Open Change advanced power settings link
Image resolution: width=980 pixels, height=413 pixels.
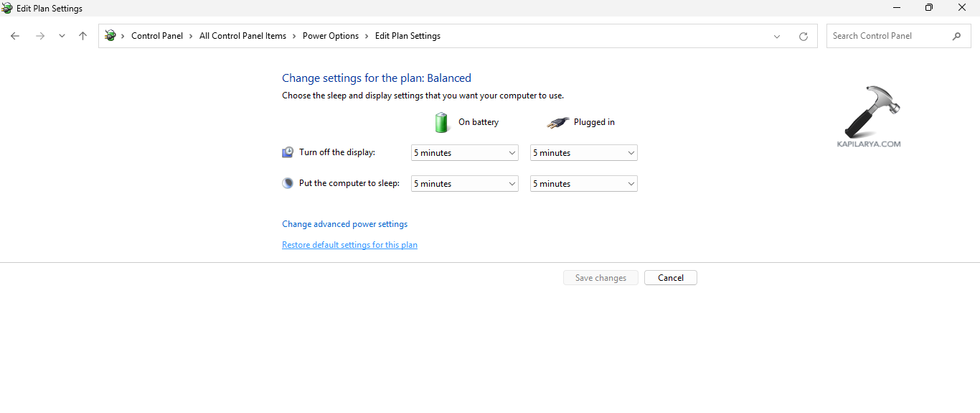344,224
